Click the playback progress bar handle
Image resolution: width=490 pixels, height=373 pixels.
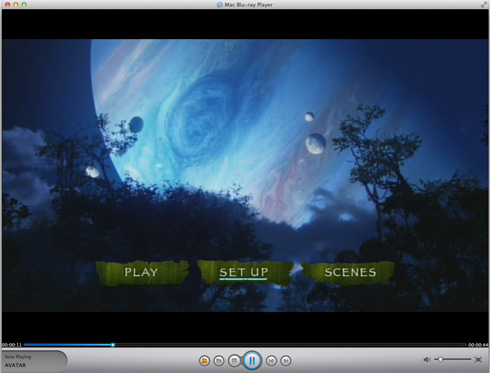pos(113,345)
